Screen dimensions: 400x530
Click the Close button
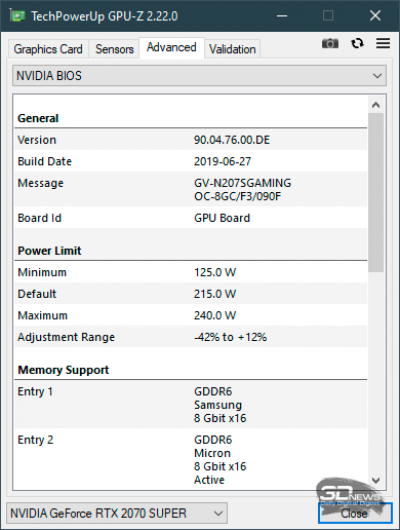(x=355, y=513)
